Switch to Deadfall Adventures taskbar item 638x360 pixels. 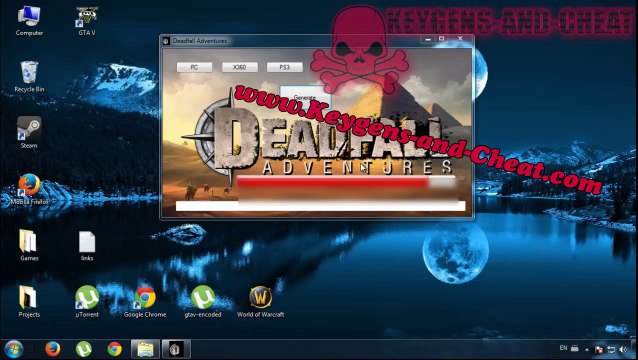[x=176, y=349]
